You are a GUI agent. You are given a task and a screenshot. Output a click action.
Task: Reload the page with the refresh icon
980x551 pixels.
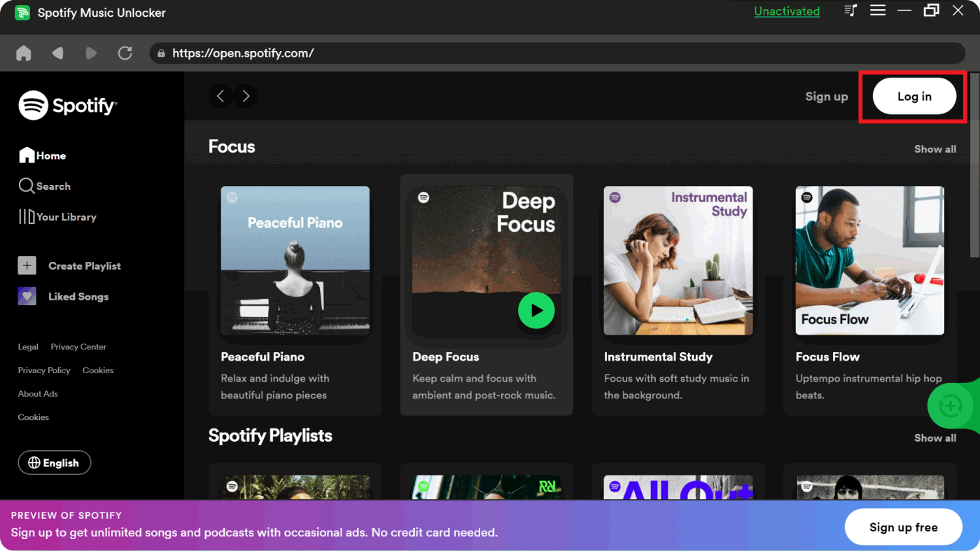pyautogui.click(x=125, y=53)
